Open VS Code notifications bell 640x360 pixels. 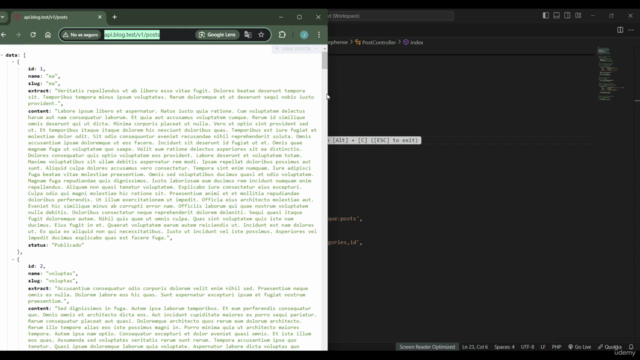[631, 347]
